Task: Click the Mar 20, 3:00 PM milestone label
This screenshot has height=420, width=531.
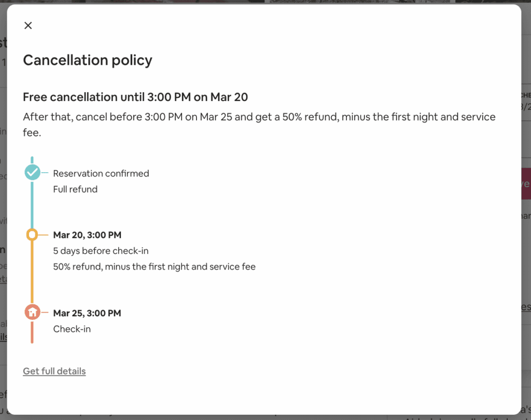Action: (x=87, y=234)
